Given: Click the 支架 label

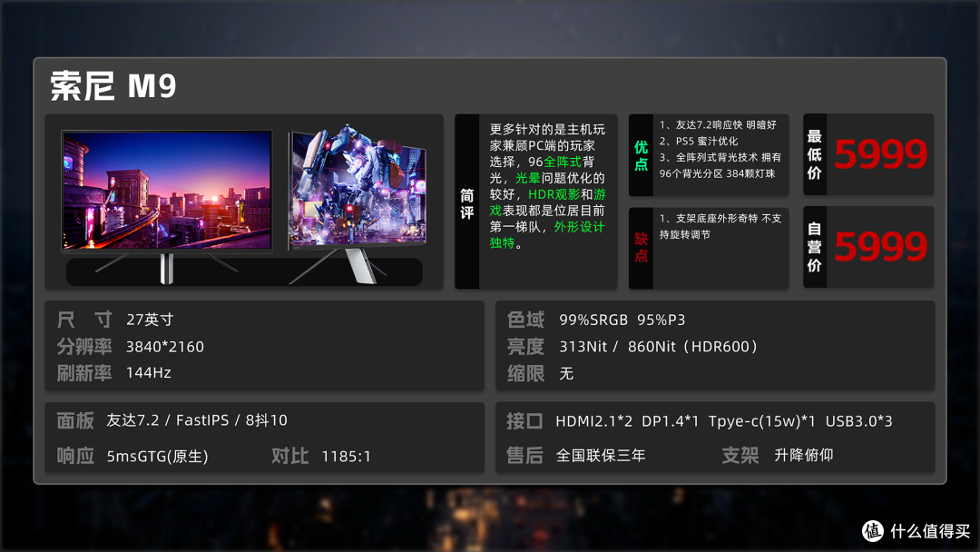Looking at the screenshot, I should pos(740,455).
